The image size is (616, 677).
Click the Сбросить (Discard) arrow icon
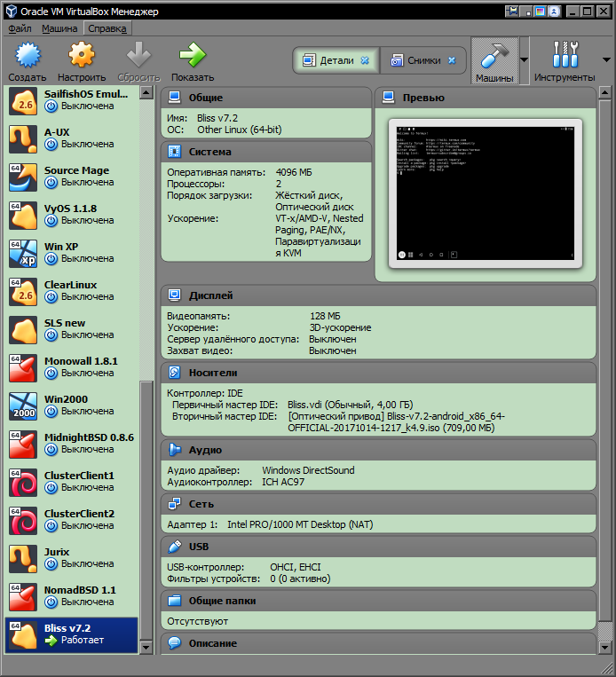click(x=138, y=55)
